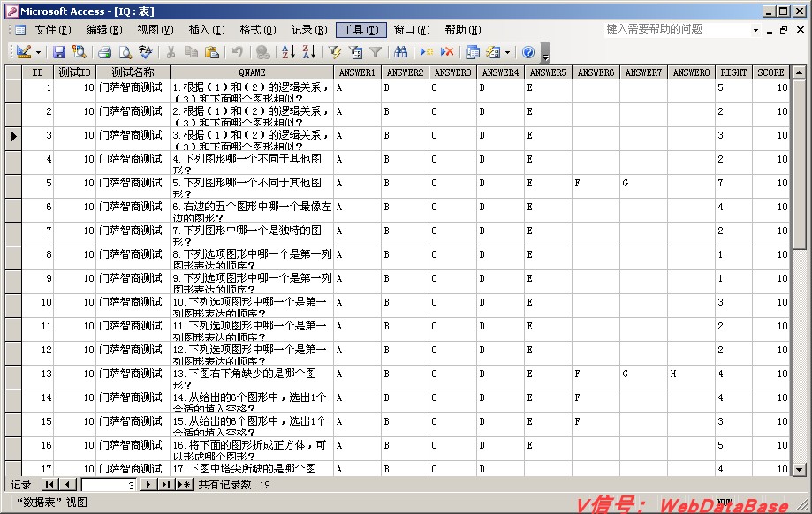Click the help question input box

pyautogui.click(x=678, y=29)
